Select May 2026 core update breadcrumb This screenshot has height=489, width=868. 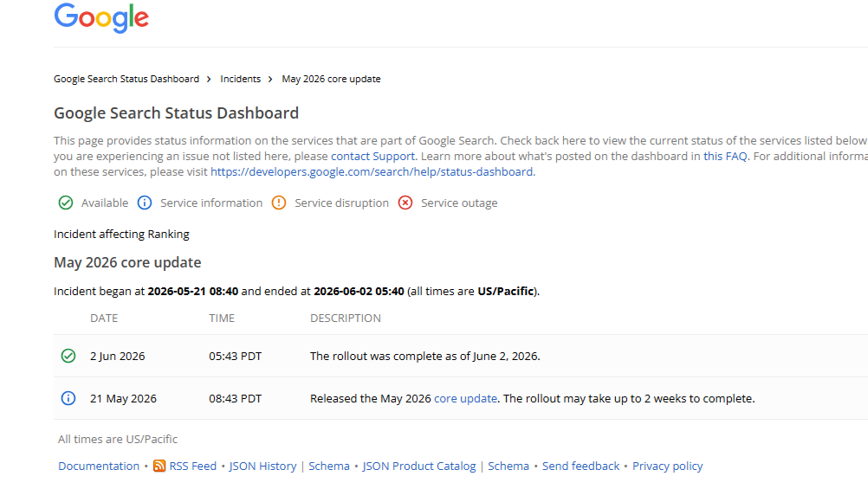coord(331,79)
